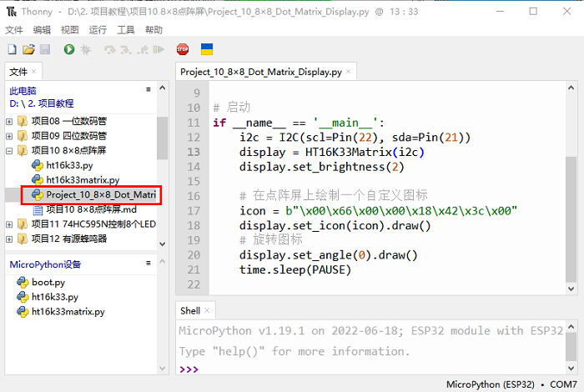Run current script with green play icon
584x392 pixels.
(x=68, y=50)
